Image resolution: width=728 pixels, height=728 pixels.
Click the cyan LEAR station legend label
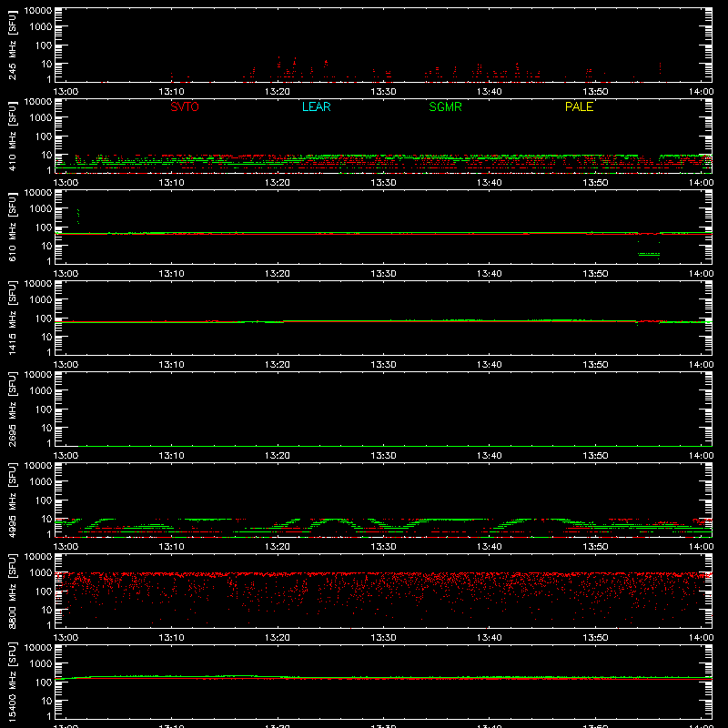316,106
